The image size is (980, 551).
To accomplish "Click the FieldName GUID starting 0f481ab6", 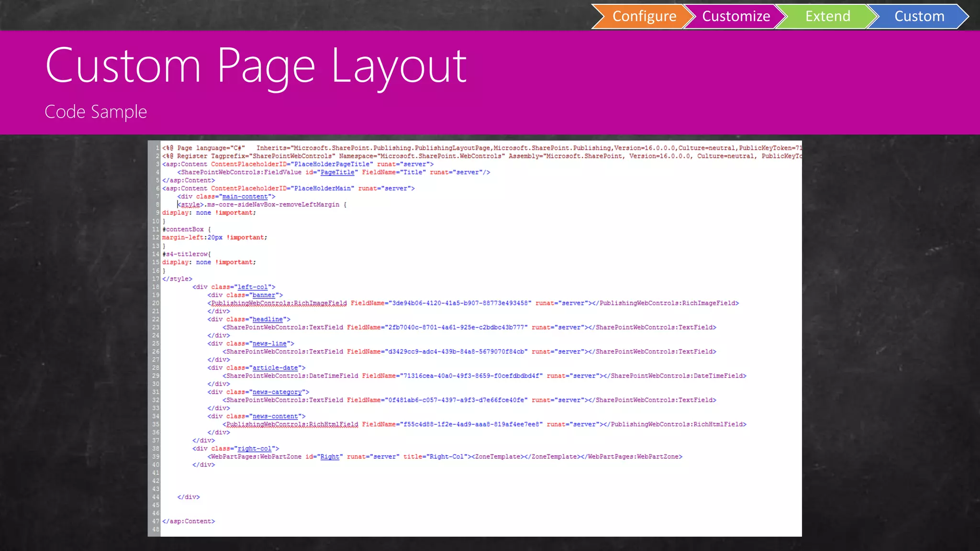I will [456, 400].
